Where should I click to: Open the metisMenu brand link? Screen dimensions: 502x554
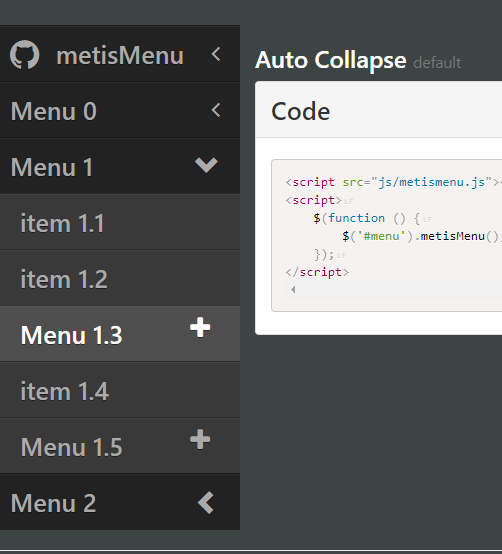click(x=120, y=55)
